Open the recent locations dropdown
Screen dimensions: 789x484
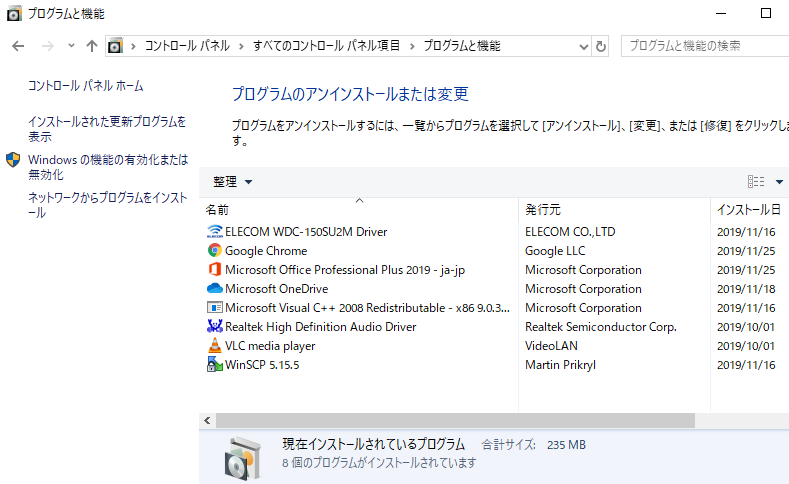[x=71, y=46]
